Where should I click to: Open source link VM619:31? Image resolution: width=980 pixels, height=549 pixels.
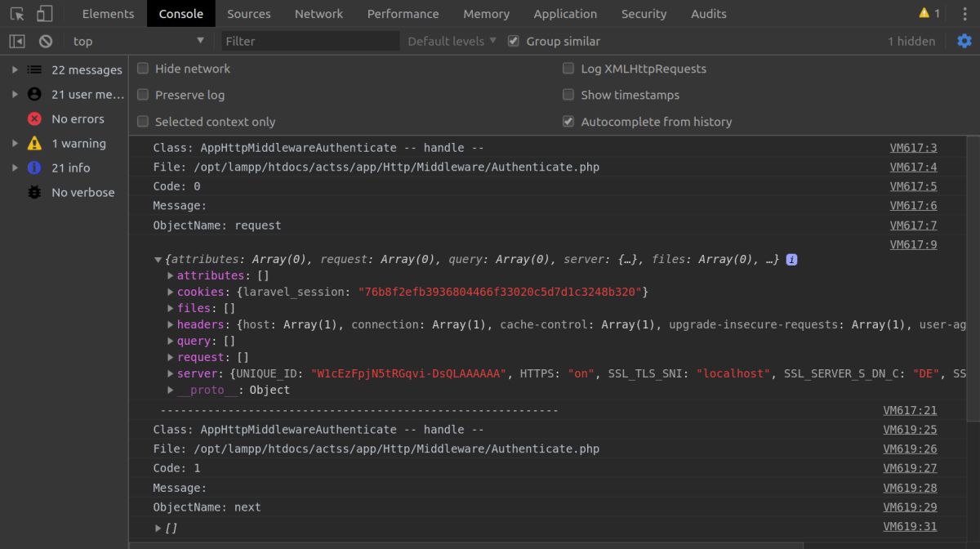click(x=910, y=527)
